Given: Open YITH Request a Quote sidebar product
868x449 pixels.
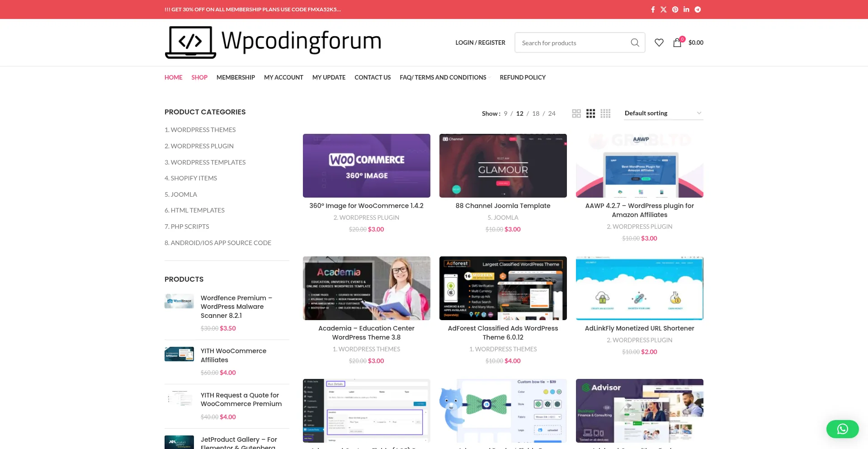Looking at the screenshot, I should 241,399.
